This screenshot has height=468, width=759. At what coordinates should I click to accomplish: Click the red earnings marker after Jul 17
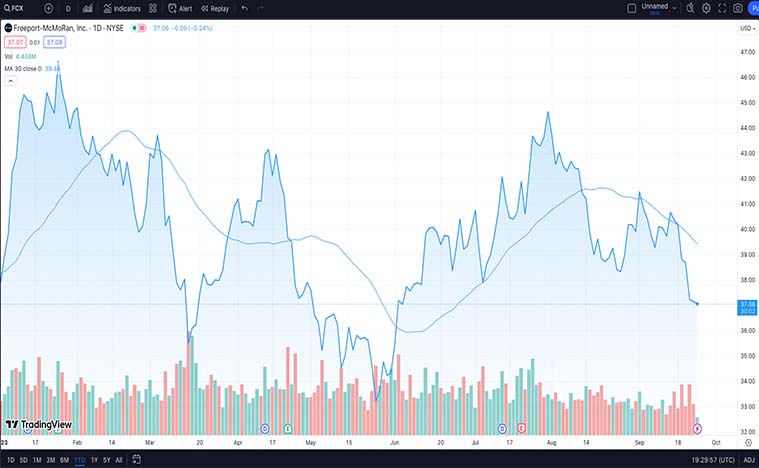pos(521,428)
